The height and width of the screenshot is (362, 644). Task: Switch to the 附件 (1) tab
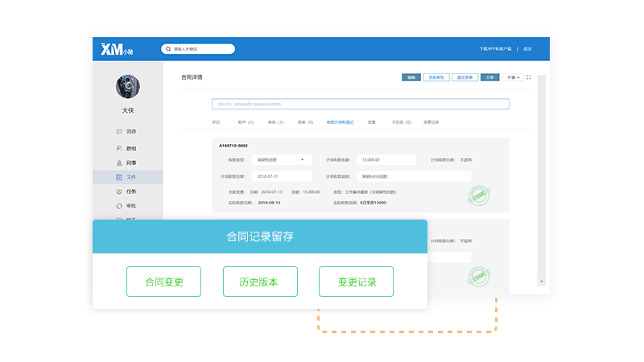click(x=246, y=122)
